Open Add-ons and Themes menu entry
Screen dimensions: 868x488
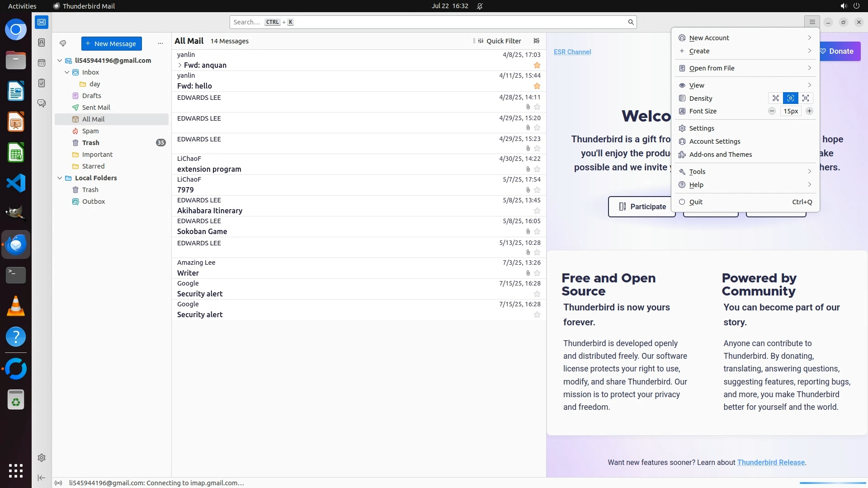[720, 155]
